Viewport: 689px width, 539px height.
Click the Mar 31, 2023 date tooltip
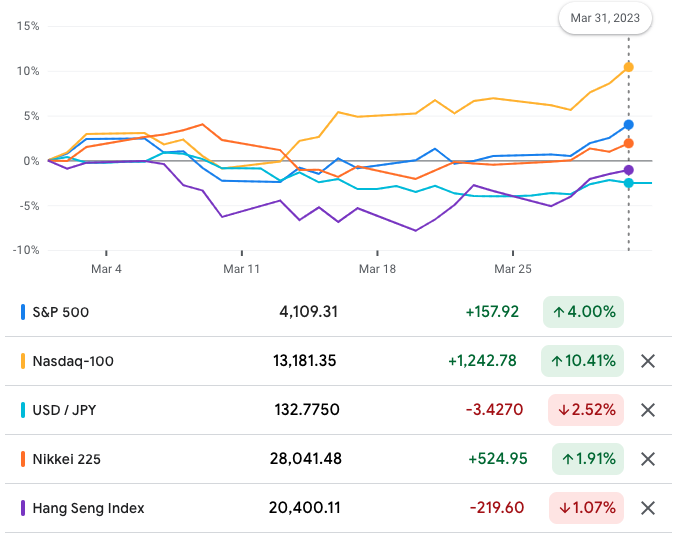pyautogui.click(x=605, y=18)
